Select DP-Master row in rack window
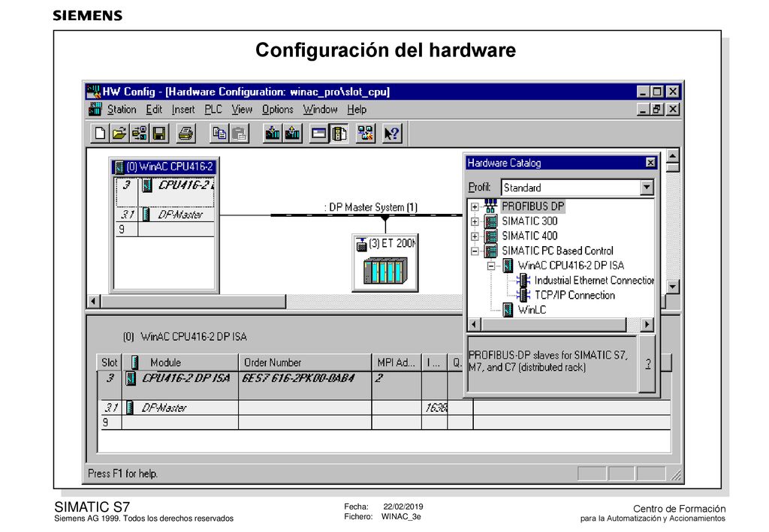This screenshot has height=532, width=769. click(165, 215)
